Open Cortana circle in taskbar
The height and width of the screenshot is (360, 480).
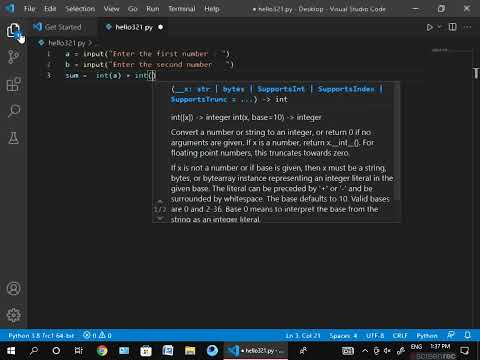pos(56,351)
